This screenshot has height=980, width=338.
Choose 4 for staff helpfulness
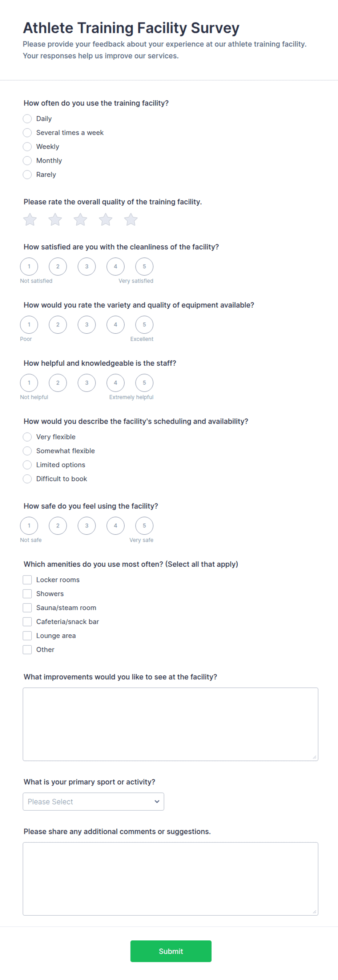(x=116, y=383)
